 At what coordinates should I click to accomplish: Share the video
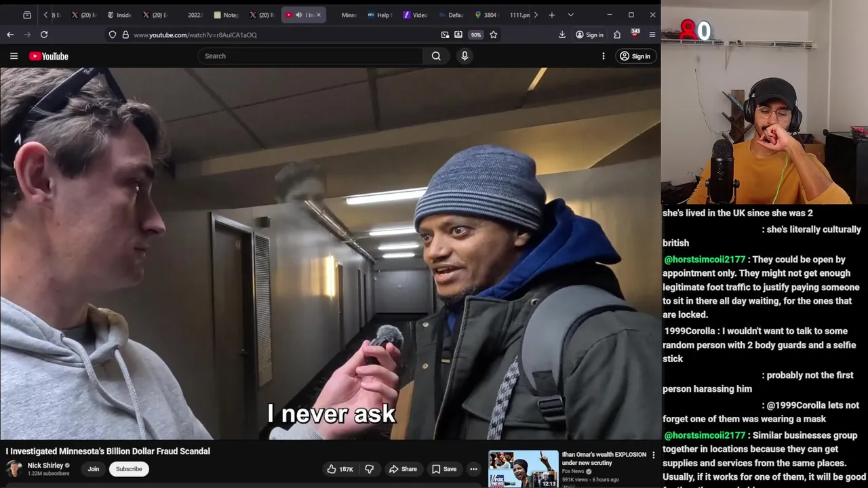click(x=403, y=469)
